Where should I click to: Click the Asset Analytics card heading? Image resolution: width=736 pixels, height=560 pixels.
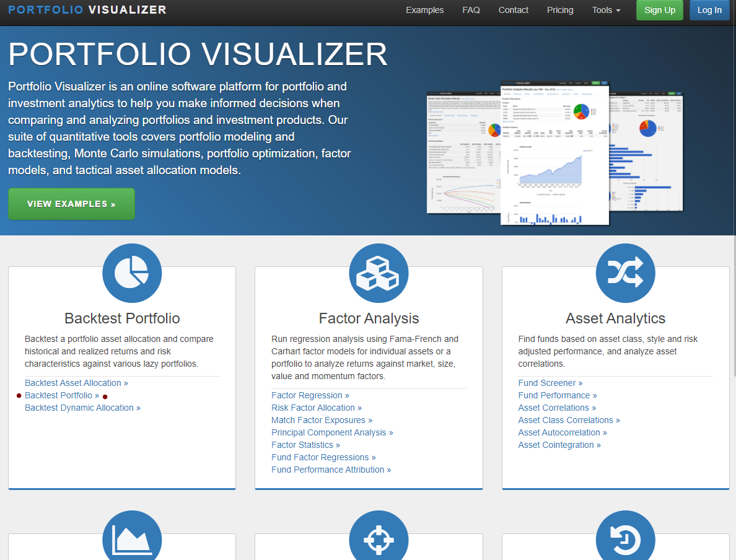pyautogui.click(x=615, y=318)
